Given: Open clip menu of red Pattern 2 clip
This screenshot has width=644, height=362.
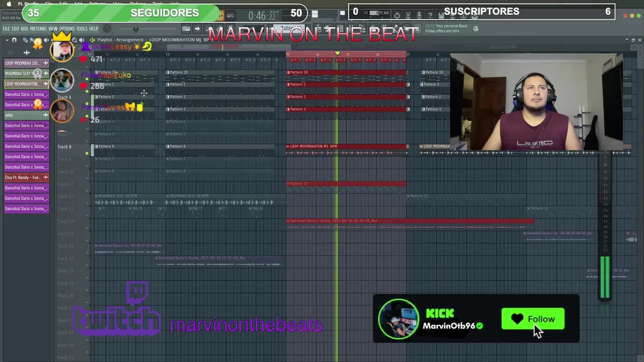Looking at the screenshot, I should [x=288, y=97].
